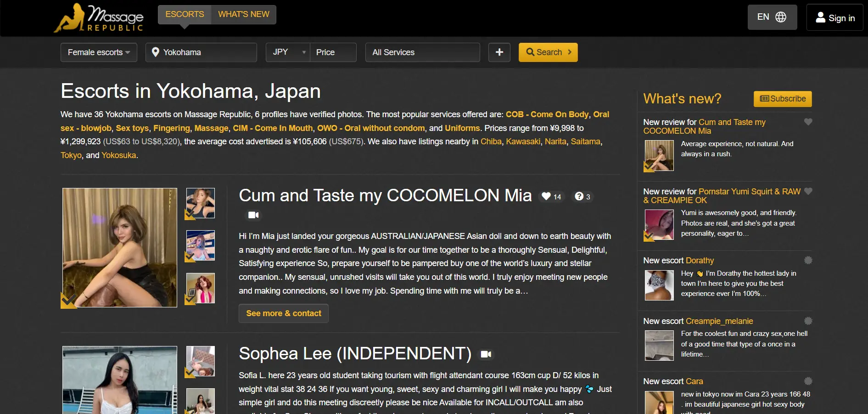Click the Subscribe button in What's new
868x414 pixels.
click(782, 99)
